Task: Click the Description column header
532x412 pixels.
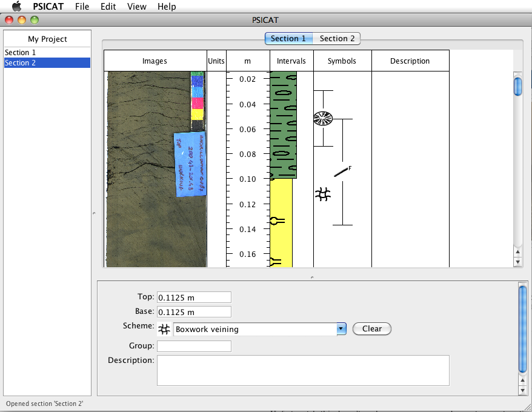Action: [410, 61]
